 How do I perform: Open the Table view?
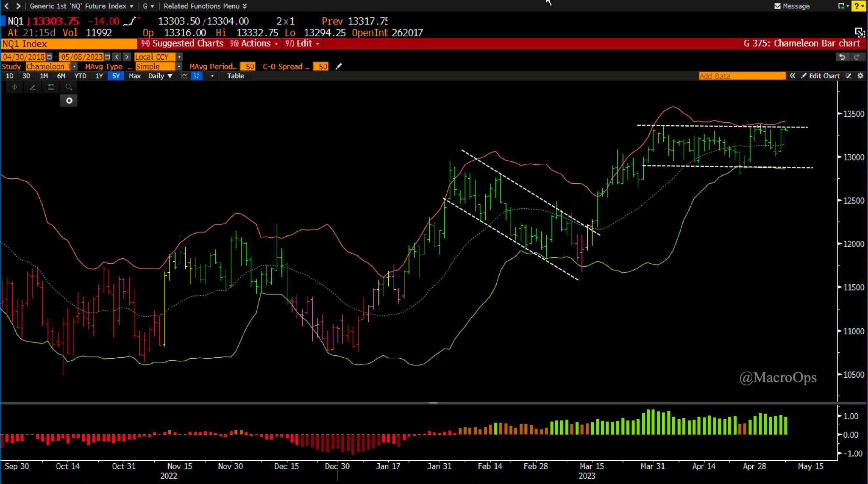(x=235, y=76)
